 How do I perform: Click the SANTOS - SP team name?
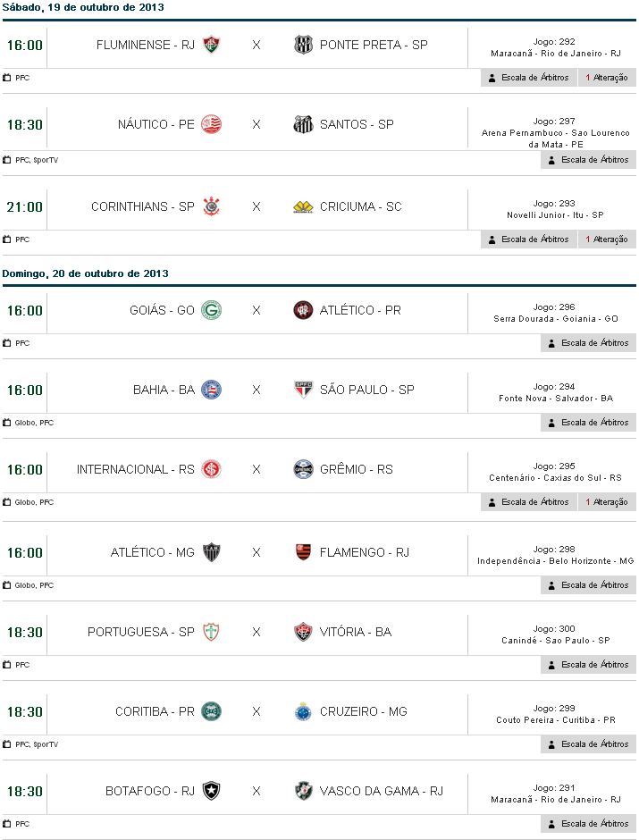click(x=356, y=124)
